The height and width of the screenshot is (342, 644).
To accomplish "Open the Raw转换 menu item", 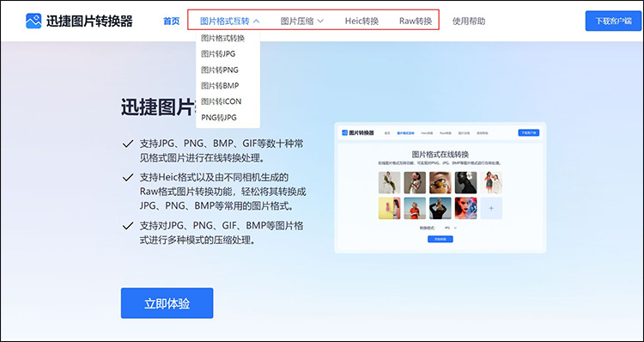I will point(416,21).
